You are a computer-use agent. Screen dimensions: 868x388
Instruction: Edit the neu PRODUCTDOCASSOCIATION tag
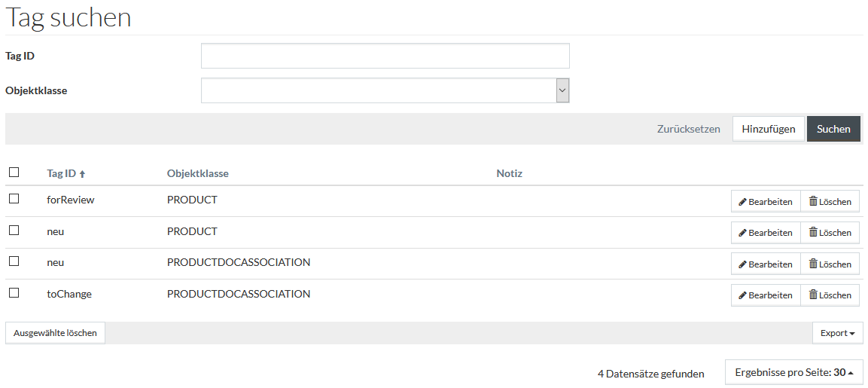[766, 264]
